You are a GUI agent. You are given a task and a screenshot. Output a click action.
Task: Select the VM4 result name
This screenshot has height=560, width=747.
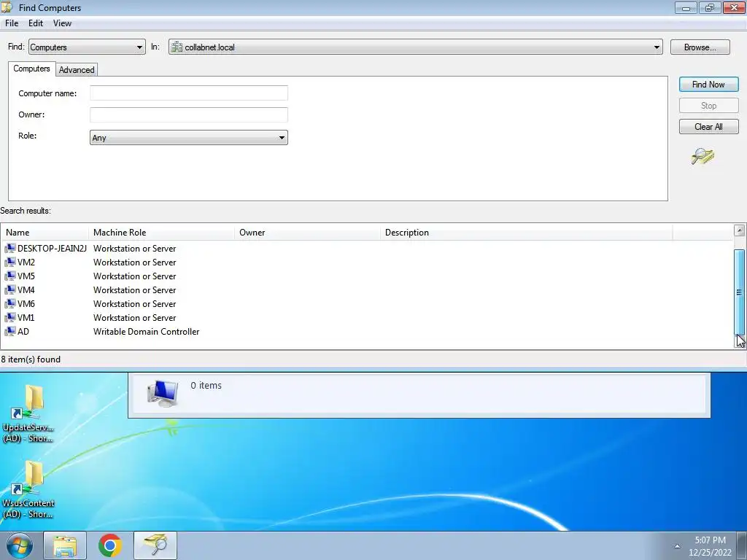tap(26, 289)
